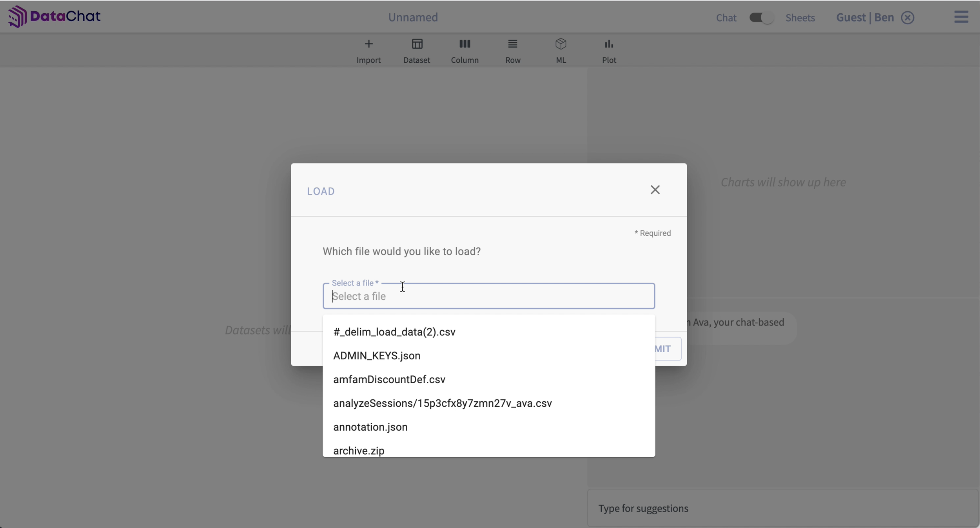Select archive.zip file option
The image size is (980, 528).
[x=358, y=451]
